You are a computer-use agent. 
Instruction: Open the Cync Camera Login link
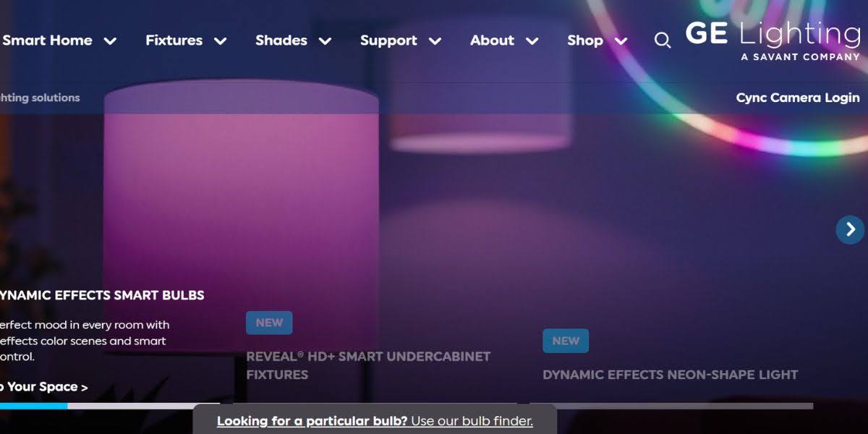(x=797, y=98)
